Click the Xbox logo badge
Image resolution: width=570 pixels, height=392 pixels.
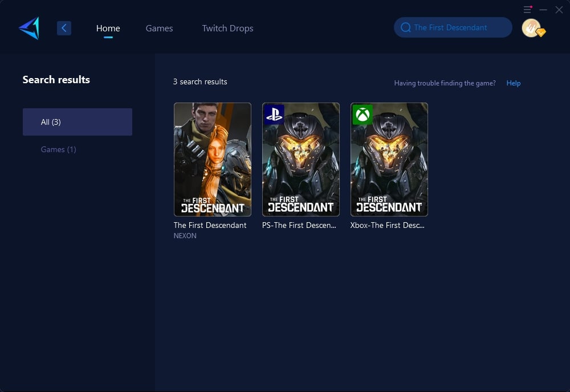tap(363, 115)
